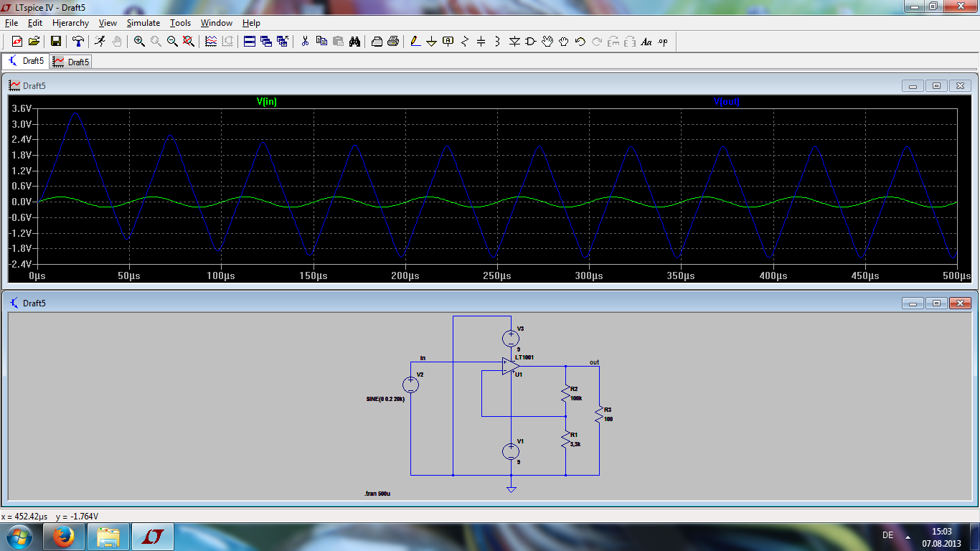This screenshot has width=980, height=551.
Task: Switch to the Draft5 waveform tab
Action: pyautogui.click(x=71, y=62)
